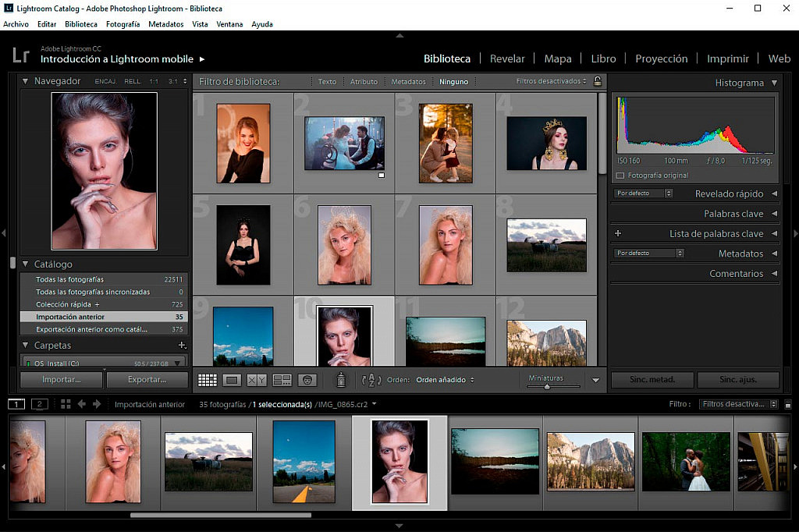Expand the Revelado rápido panel

coord(774,193)
